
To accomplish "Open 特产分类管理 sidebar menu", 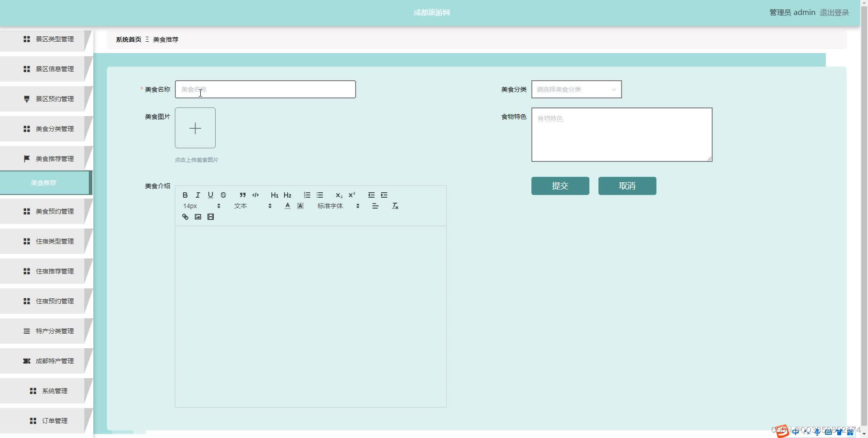I will coord(46,331).
